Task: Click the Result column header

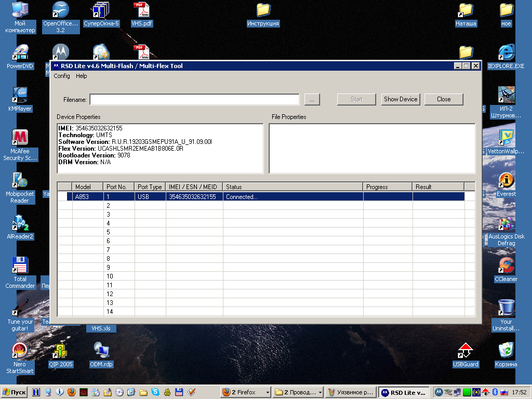Action: 438,187
